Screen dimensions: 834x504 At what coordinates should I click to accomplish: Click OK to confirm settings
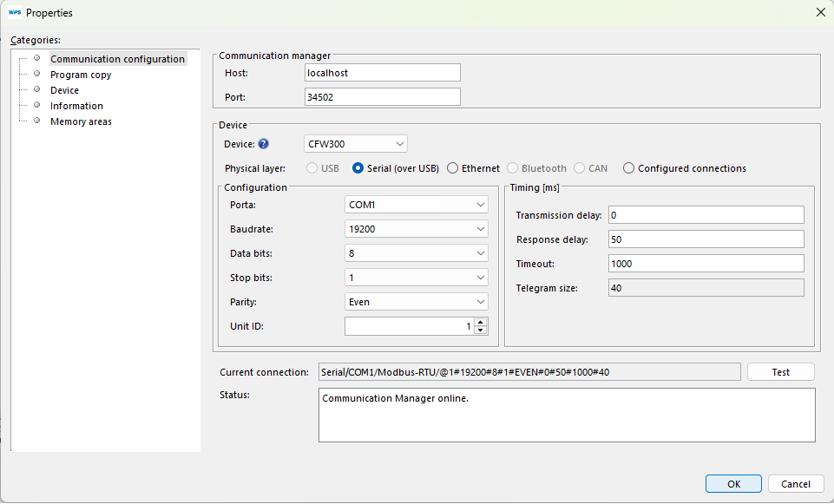tap(732, 483)
